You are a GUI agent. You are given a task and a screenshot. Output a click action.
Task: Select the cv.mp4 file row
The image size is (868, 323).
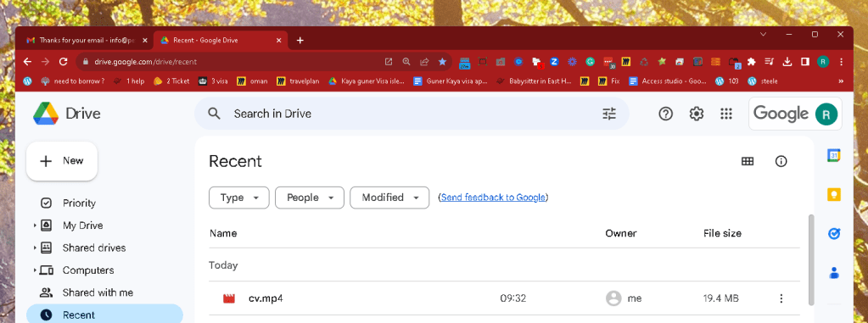pyautogui.click(x=504, y=298)
